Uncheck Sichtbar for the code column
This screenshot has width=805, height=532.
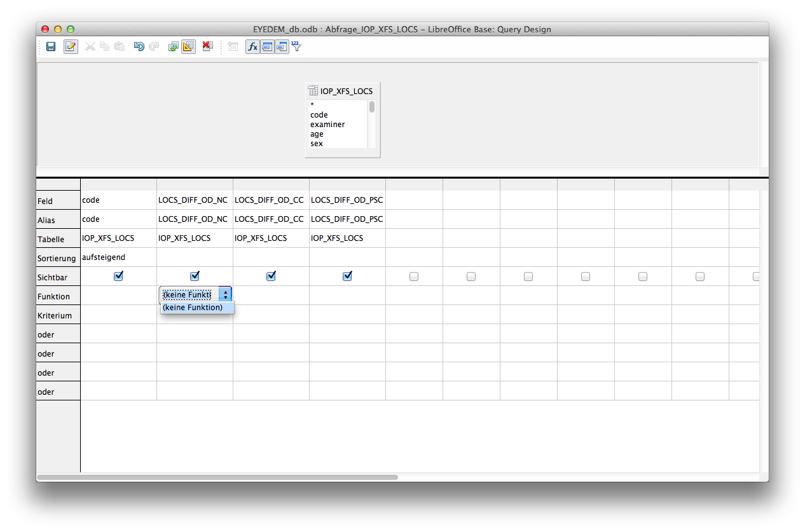pos(118,276)
